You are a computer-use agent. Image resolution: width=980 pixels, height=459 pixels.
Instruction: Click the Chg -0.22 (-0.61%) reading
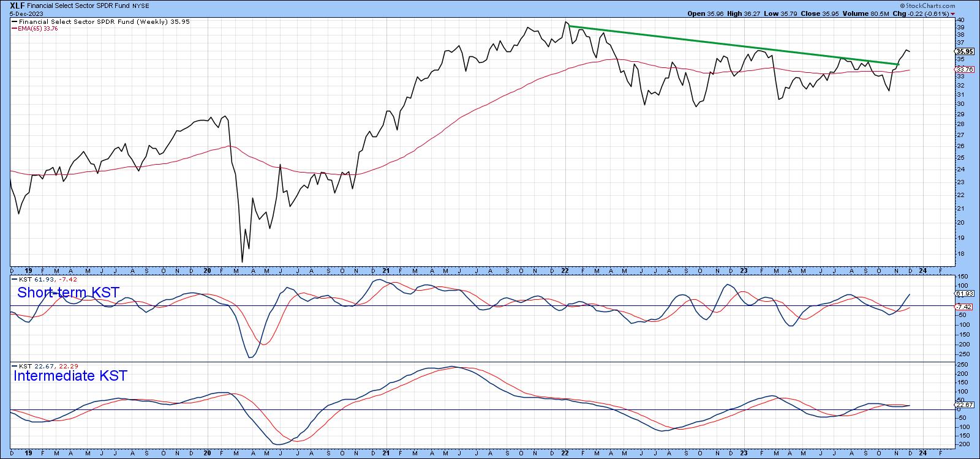[x=922, y=13]
